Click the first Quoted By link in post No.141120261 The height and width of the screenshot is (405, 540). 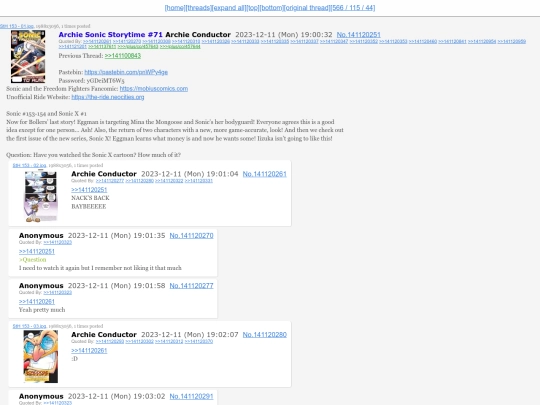pyautogui.click(x=110, y=181)
